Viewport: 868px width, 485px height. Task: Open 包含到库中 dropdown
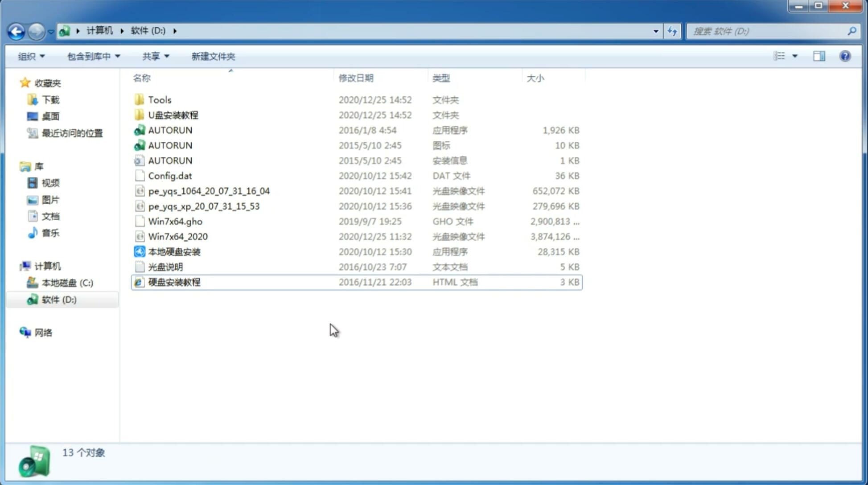point(93,56)
